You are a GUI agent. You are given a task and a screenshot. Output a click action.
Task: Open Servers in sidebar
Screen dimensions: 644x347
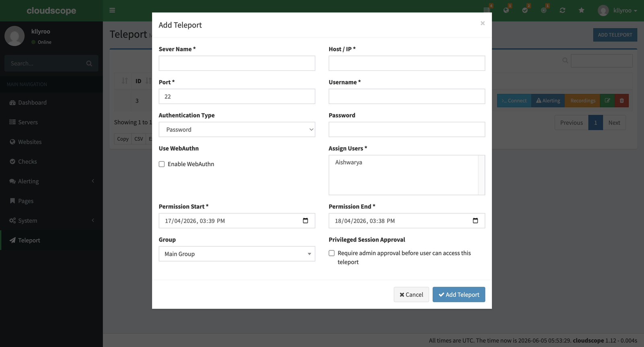(x=51, y=122)
